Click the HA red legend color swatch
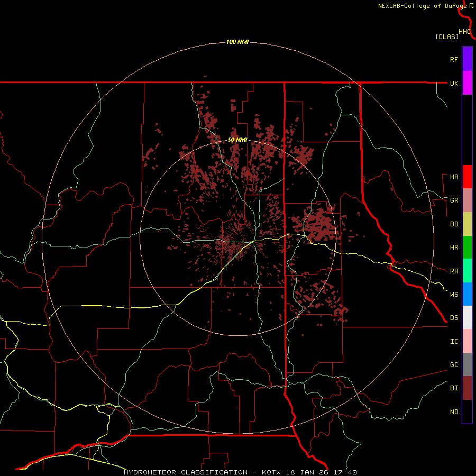This screenshot has height=476, width=476. click(x=467, y=177)
